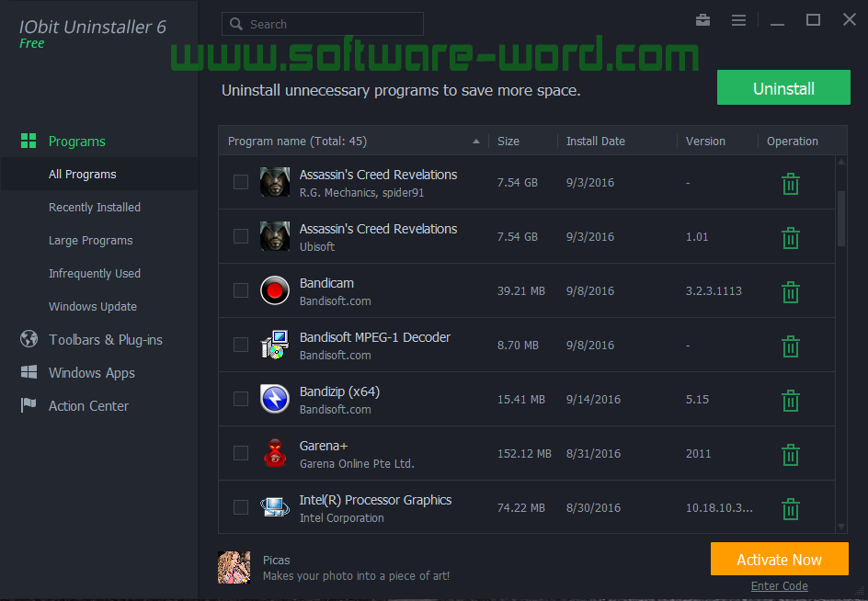Click the Garena+ red figure icon
868x601 pixels.
pyautogui.click(x=275, y=453)
